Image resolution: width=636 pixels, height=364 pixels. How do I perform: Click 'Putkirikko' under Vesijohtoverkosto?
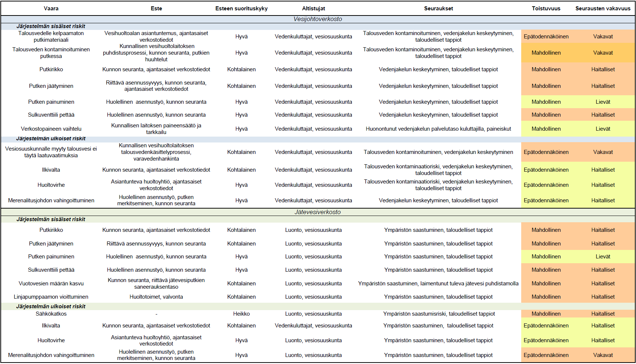pos(51,69)
